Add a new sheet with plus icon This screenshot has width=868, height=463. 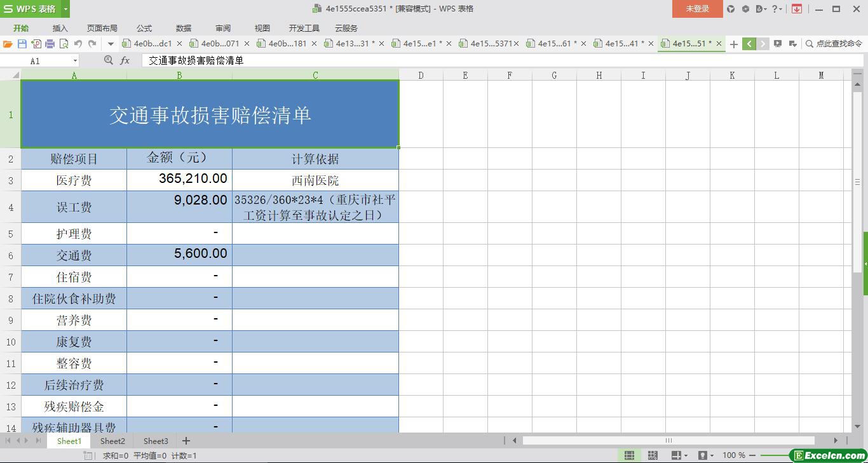[186, 441]
